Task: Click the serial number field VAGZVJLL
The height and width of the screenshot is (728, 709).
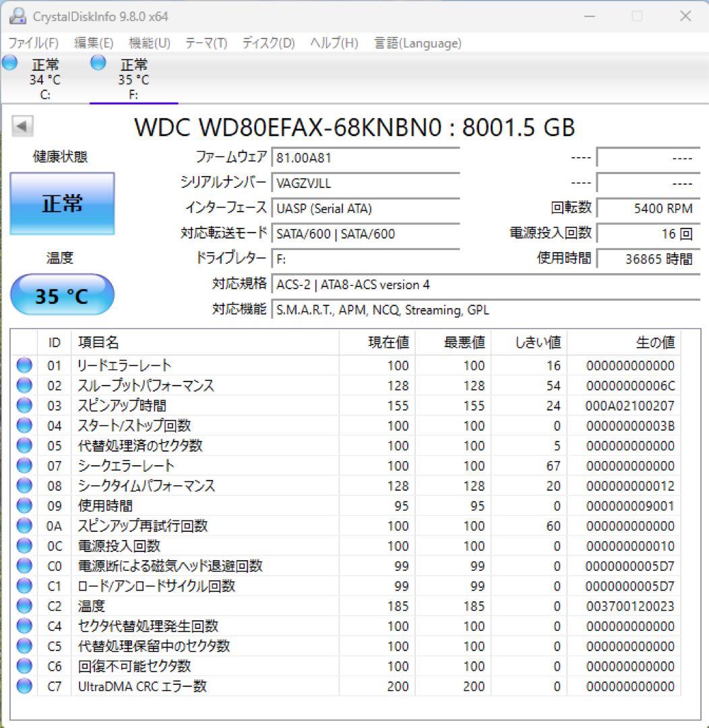Action: (366, 183)
